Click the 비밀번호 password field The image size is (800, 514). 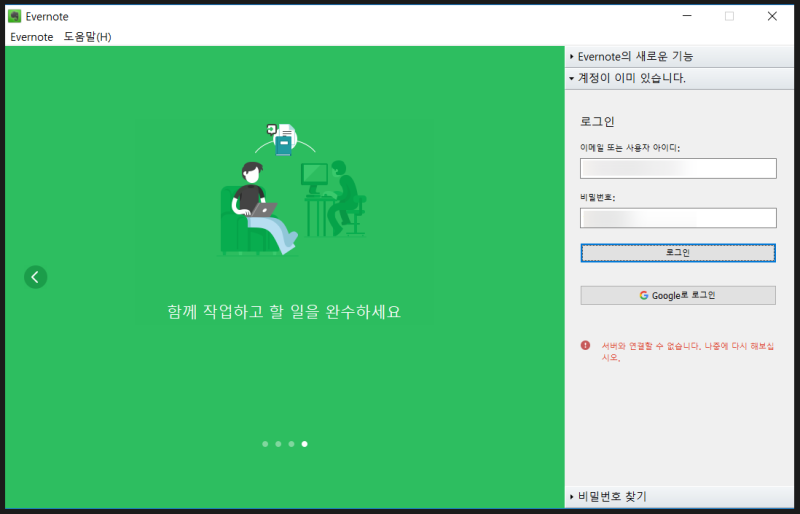pyautogui.click(x=678, y=218)
